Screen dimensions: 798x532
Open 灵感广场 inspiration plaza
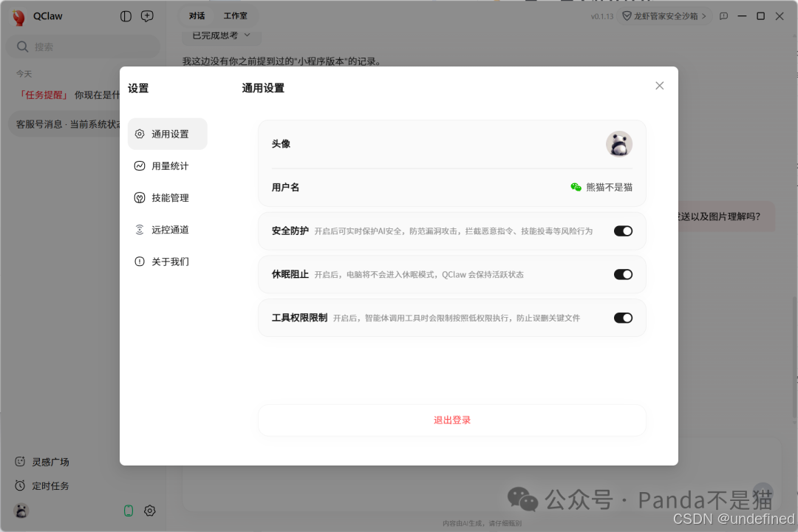click(49, 461)
